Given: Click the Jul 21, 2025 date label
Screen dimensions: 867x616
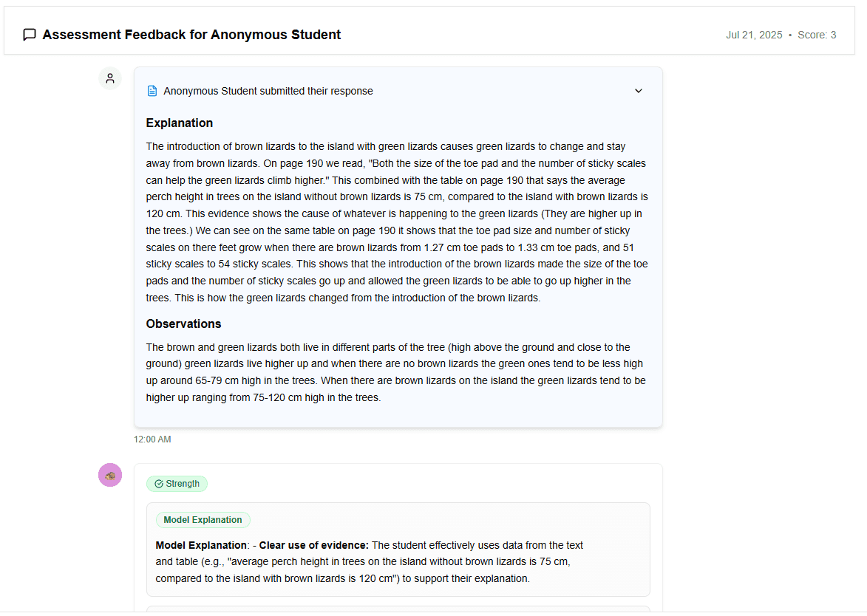Looking at the screenshot, I should [x=753, y=34].
